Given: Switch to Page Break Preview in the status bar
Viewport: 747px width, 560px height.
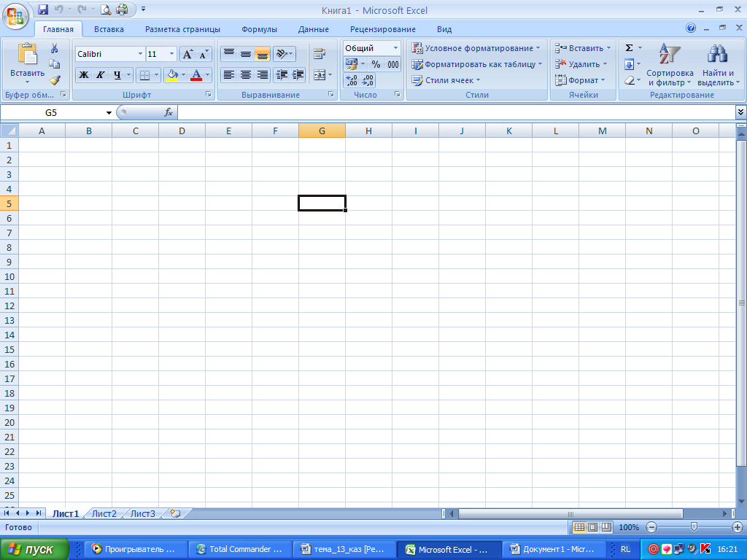Looking at the screenshot, I should (x=606, y=527).
